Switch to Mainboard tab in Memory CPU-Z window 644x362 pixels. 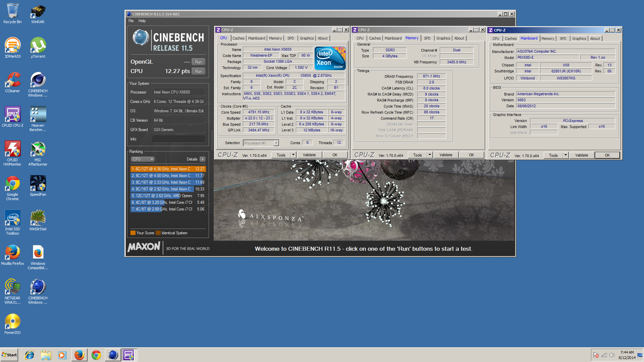393,38
